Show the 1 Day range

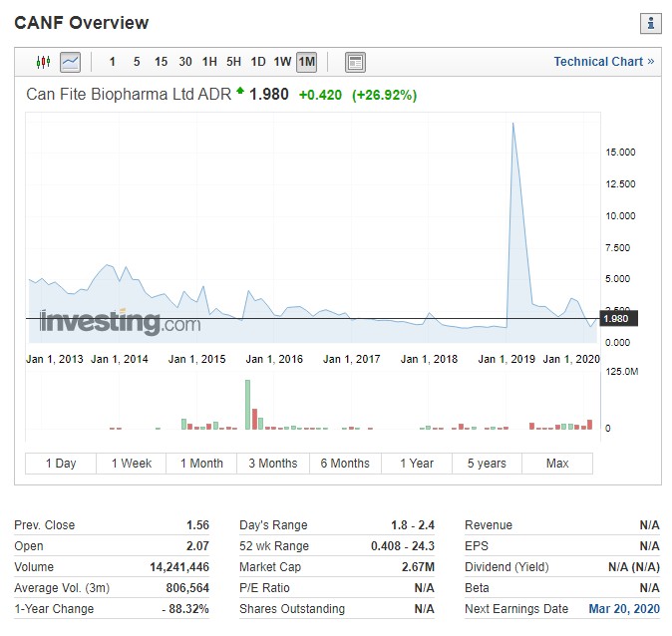pyautogui.click(x=61, y=464)
